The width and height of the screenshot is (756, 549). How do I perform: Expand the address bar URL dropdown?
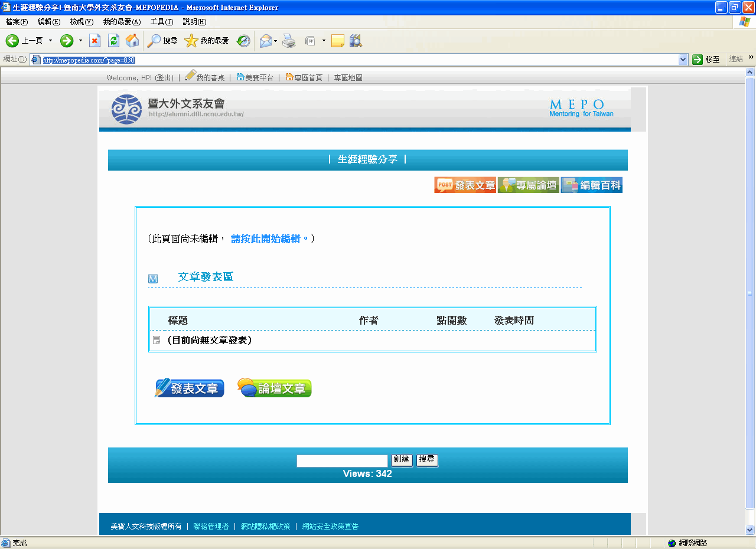683,60
